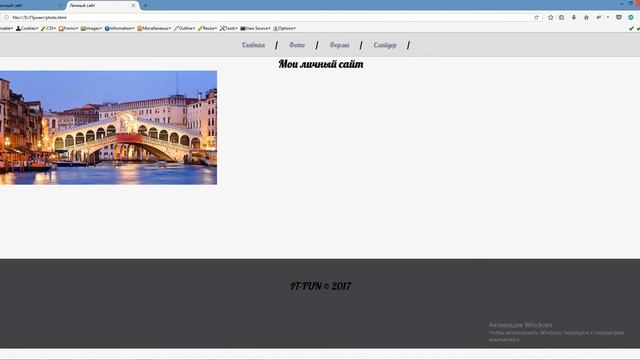Viewport: 640px width, 360px height.
Task: Open the Формы navigation link
Action: click(339, 45)
